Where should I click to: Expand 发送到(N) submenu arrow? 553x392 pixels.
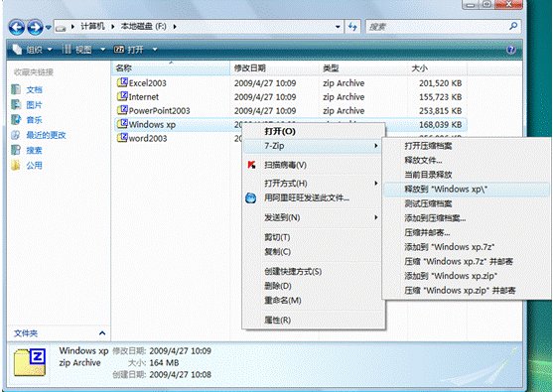click(376, 217)
